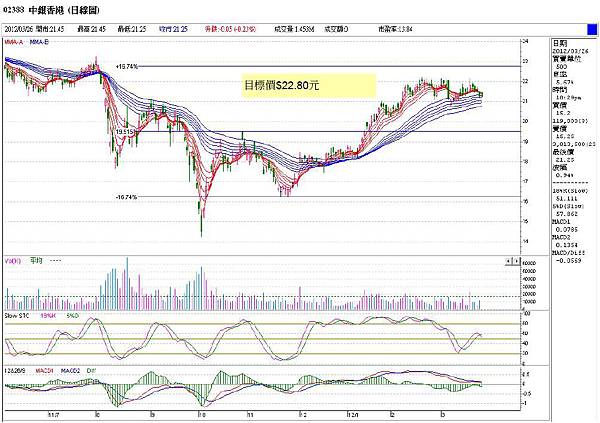Screen dimensions: 600x423
Task: Click the right scroll arrow above volume axis
Action: click(x=517, y=261)
